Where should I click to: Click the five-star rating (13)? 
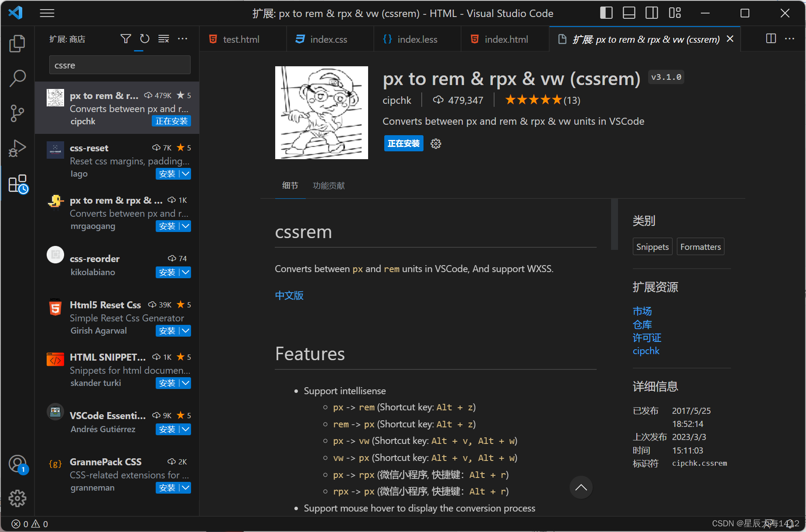(543, 100)
